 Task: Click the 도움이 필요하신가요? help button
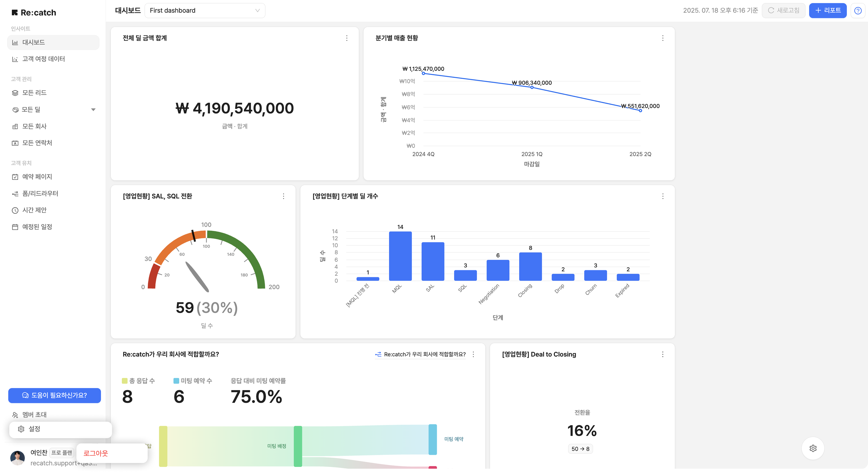tap(55, 395)
